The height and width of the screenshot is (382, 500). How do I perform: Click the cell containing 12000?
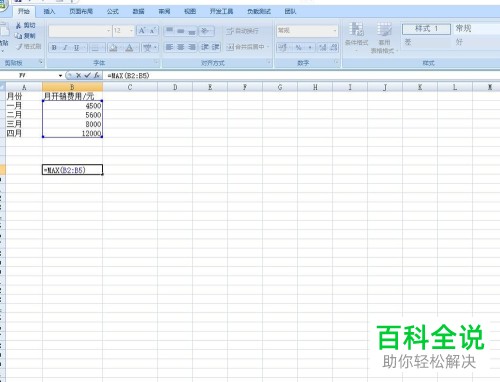[72, 133]
